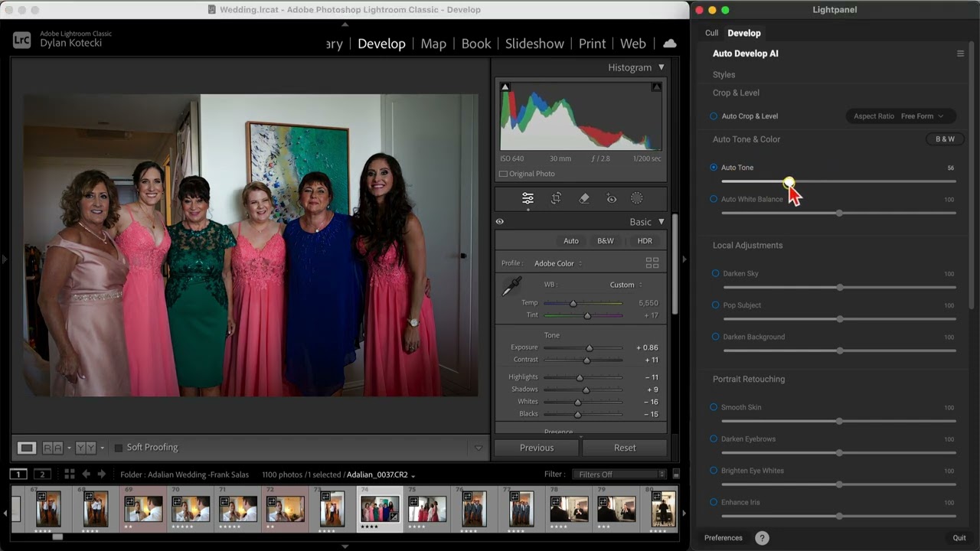
Task: Enable Auto Crop & Level option
Action: tap(714, 116)
